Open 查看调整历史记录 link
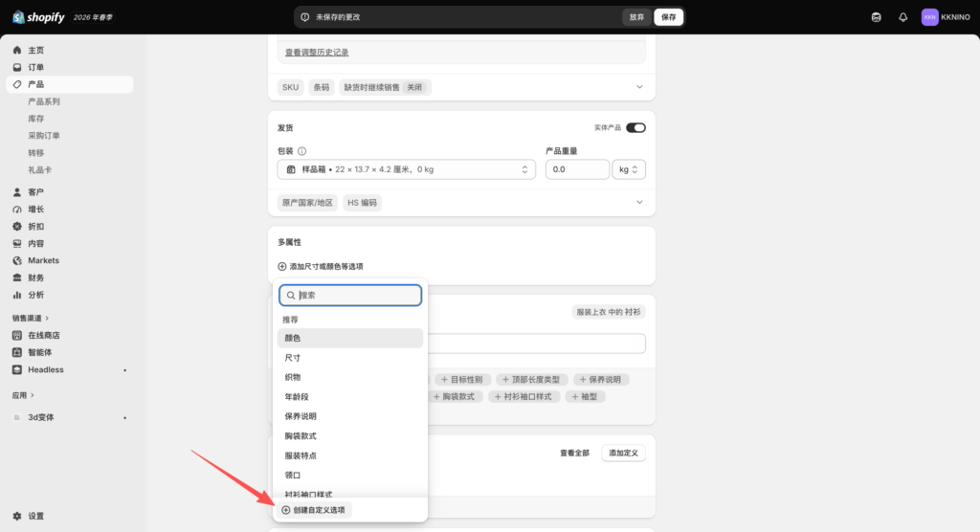Screen dimensions: 980x532 [x=317, y=53]
